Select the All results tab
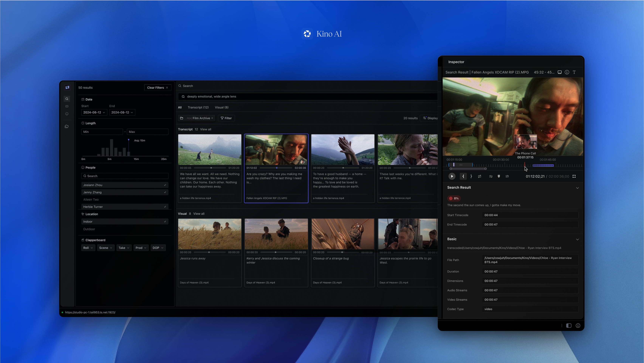Image resolution: width=644 pixels, height=363 pixels. tap(180, 108)
